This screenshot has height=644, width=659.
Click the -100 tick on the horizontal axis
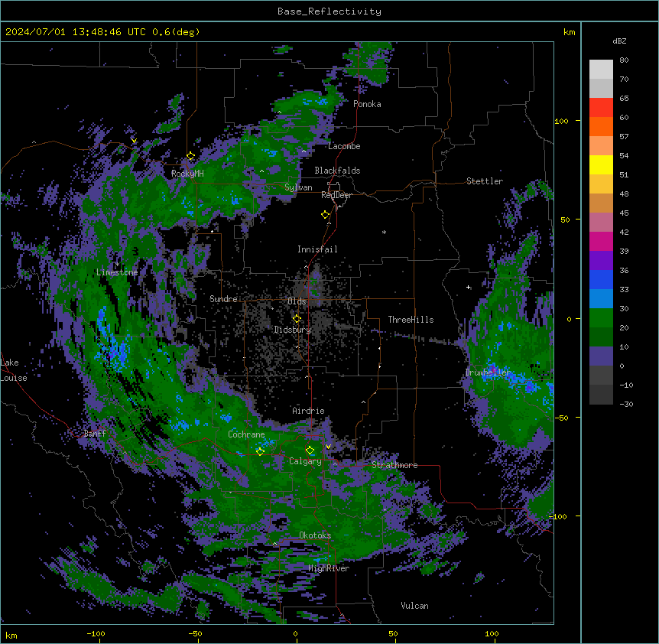tap(96, 633)
